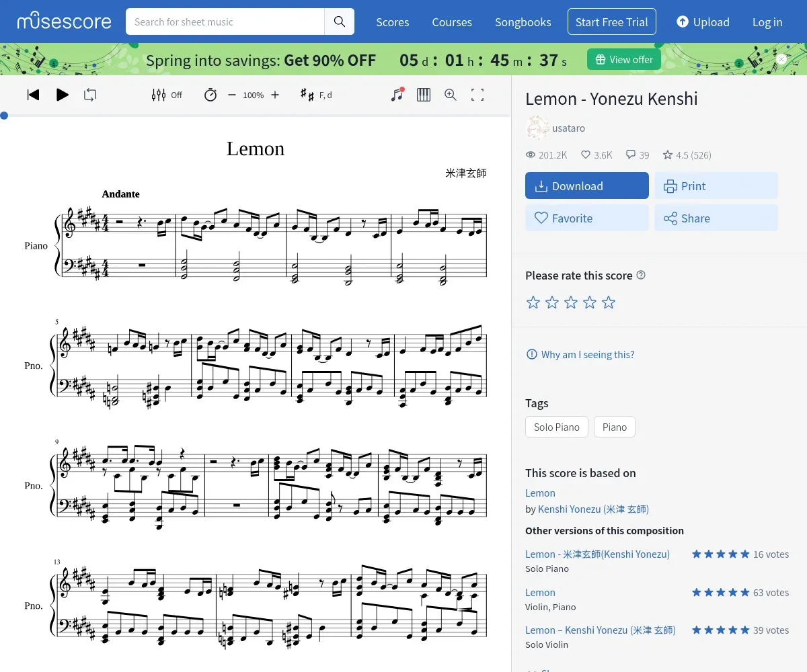This screenshot has height=672, width=807.
Task: Rate the score four stars
Action: coord(590,302)
